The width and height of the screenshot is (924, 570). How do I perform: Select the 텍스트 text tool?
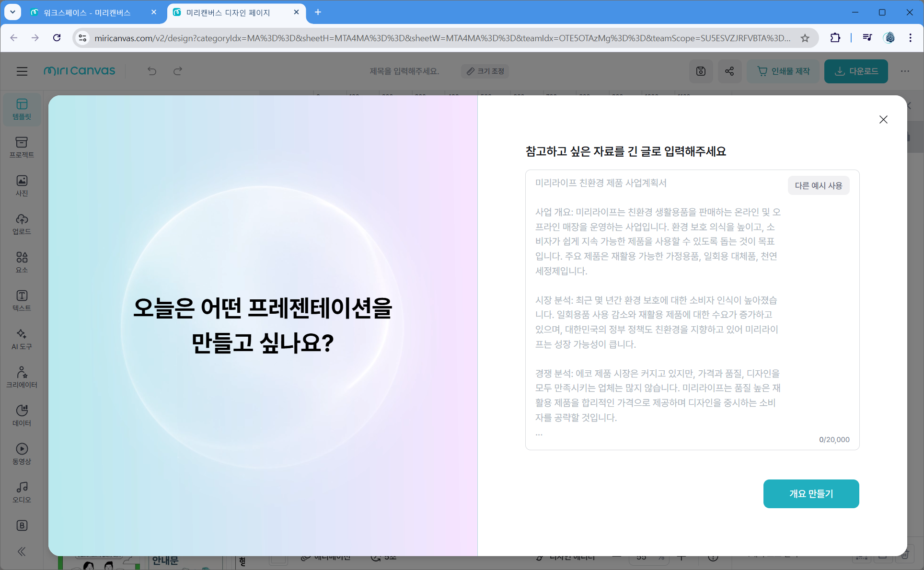tap(22, 301)
